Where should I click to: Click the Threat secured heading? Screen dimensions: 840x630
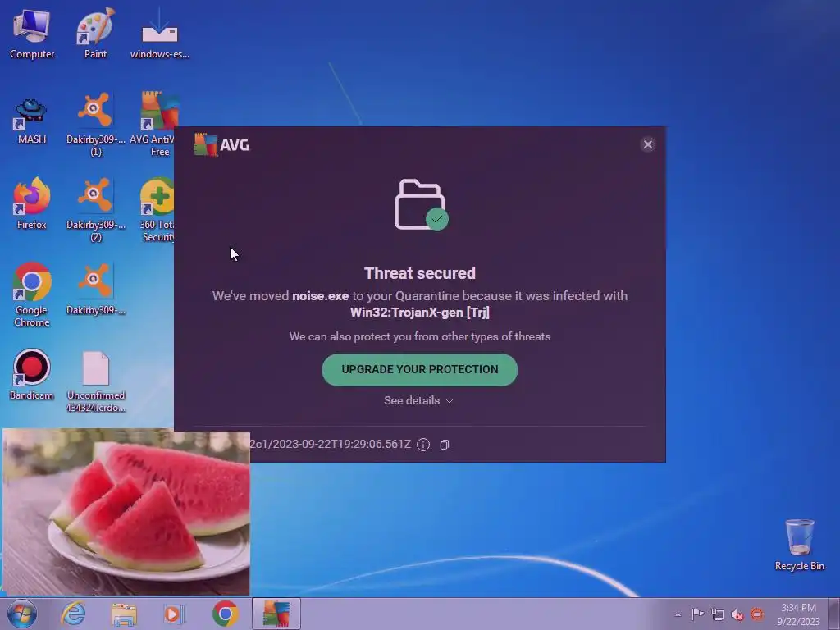point(419,273)
